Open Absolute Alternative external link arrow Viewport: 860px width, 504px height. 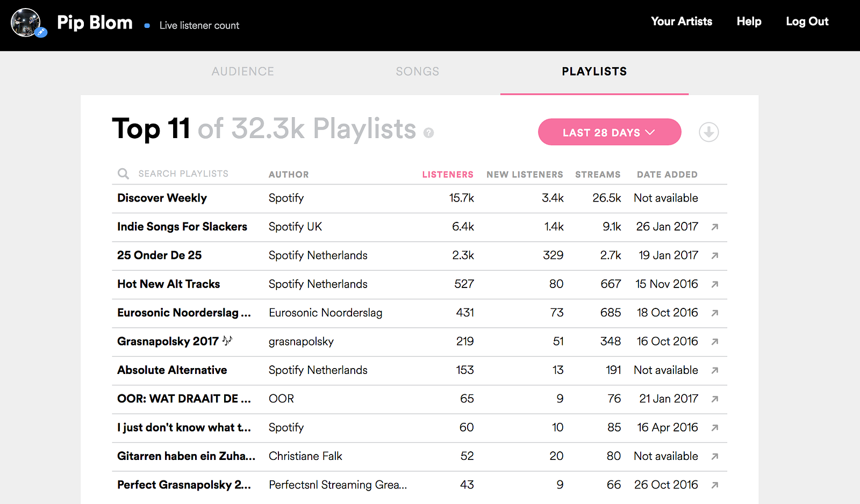click(x=714, y=370)
